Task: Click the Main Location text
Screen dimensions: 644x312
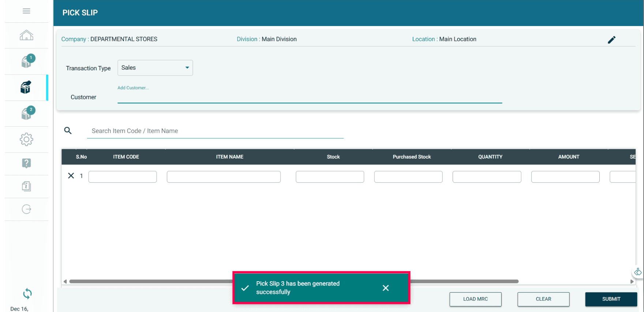Action: click(458, 39)
